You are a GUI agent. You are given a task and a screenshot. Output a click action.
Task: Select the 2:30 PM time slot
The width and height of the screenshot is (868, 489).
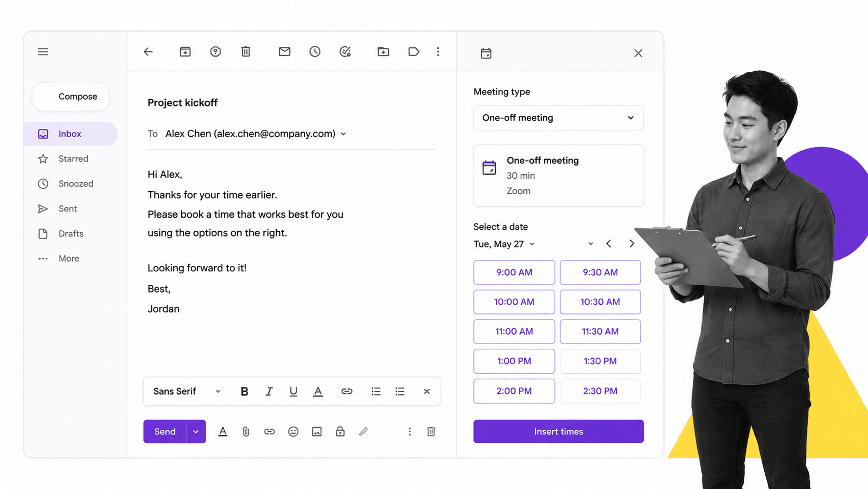click(600, 391)
